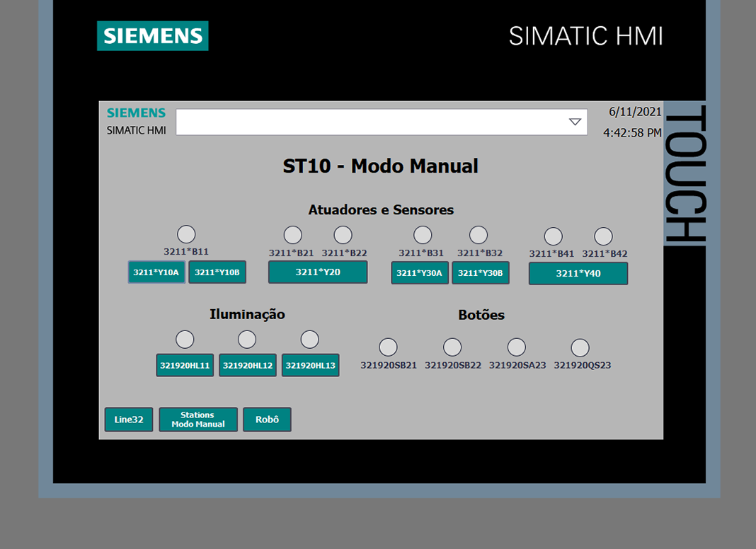Click the vertical TOUCH label on the bezel

point(685,173)
